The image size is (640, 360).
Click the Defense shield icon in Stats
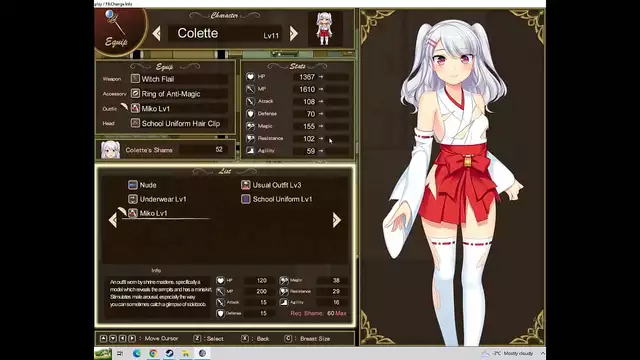(250, 113)
